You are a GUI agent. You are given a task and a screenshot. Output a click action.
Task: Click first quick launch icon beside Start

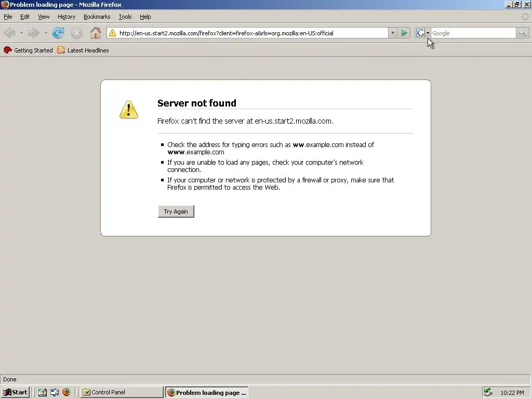coord(43,392)
